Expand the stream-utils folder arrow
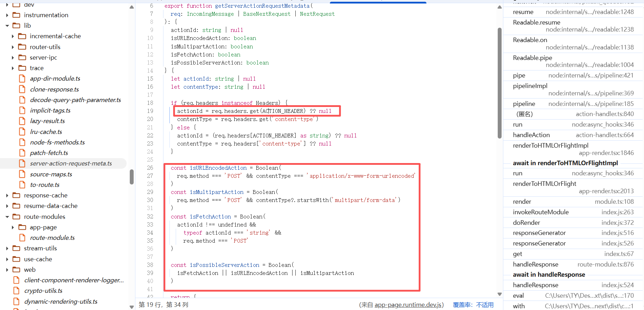Image resolution: width=644 pixels, height=310 pixels. [7, 249]
